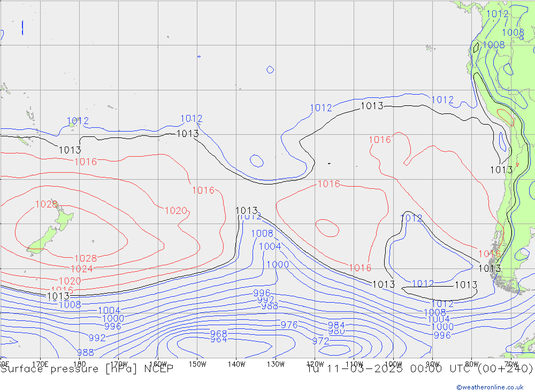Click the red 1024 isobar label
Image resolution: width=535 pixels, height=392 pixels.
pos(82,269)
